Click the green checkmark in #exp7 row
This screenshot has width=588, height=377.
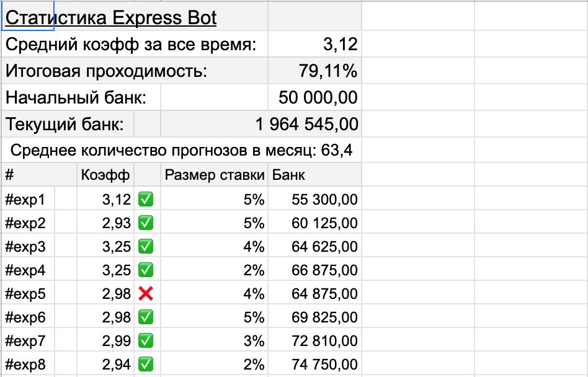[147, 341]
